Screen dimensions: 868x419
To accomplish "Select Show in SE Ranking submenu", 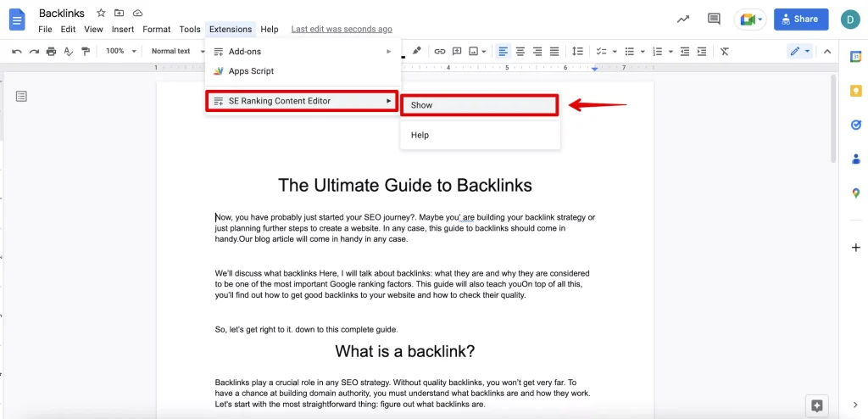I will click(x=479, y=105).
